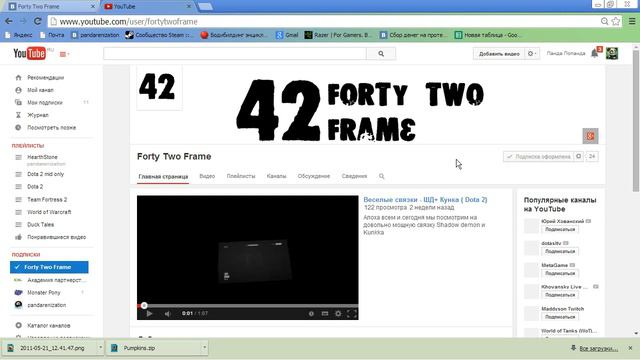Select Forty Two Frame subscription
This screenshot has height=360, width=640.
click(x=49, y=267)
